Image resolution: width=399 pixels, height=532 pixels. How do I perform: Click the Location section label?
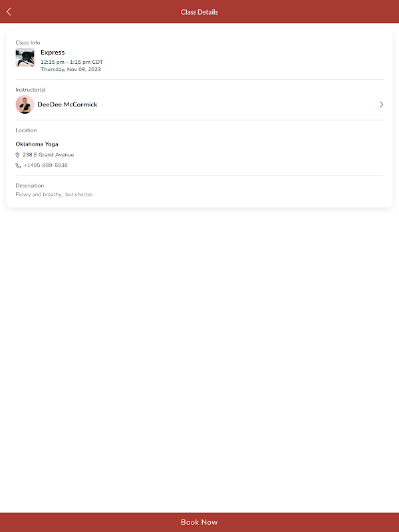point(27,130)
